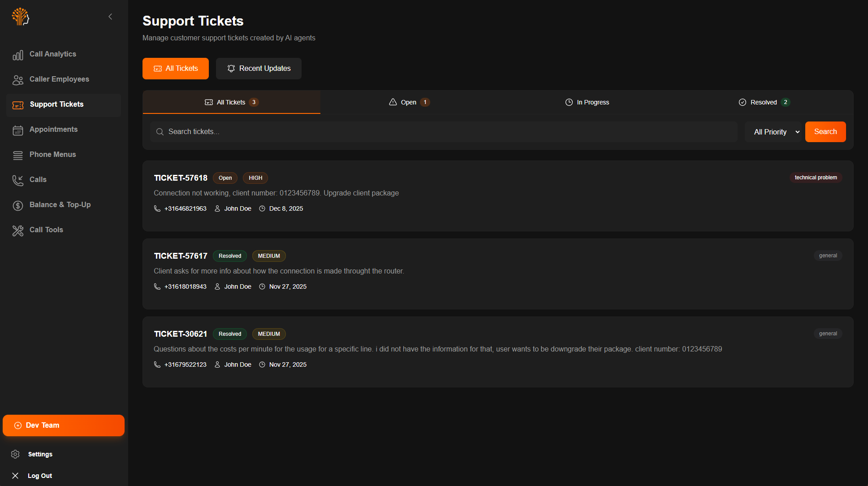The image size is (868, 486).
Task: Open ticket TICKET-57618
Action: pos(181,178)
